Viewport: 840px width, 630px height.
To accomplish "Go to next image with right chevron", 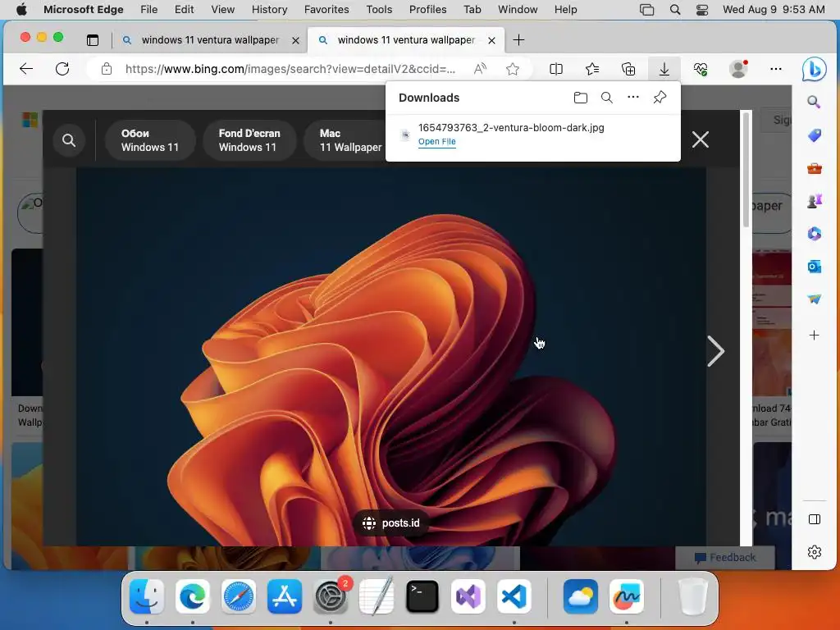I will click(715, 351).
